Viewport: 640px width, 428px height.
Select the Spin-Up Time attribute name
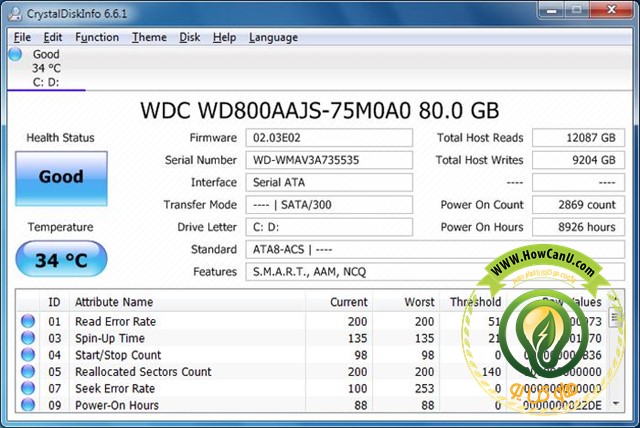110,338
